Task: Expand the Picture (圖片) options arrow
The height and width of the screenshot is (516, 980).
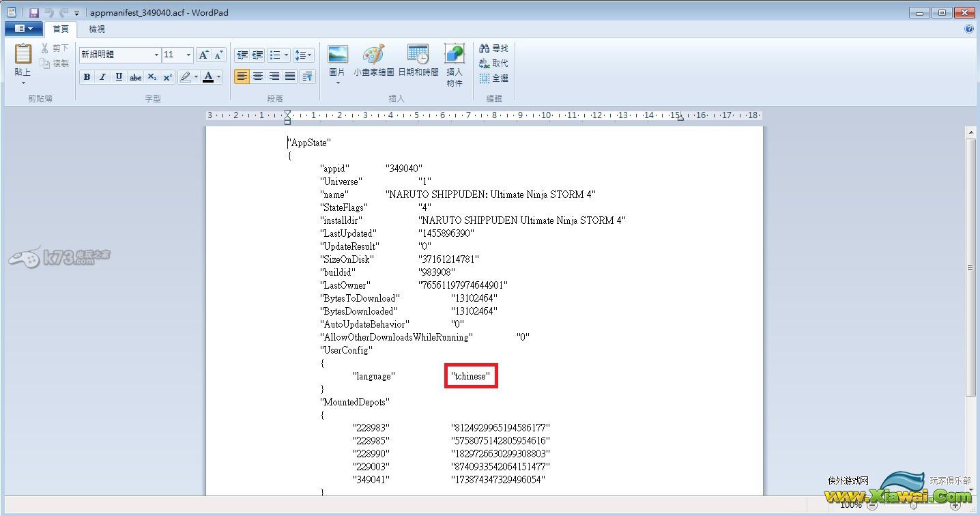Action: [x=338, y=83]
